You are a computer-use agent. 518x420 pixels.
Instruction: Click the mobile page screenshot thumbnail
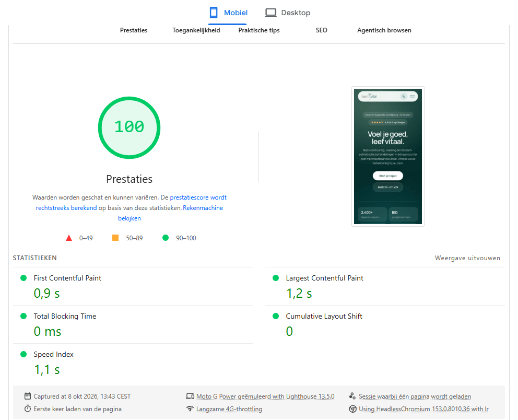(x=388, y=156)
